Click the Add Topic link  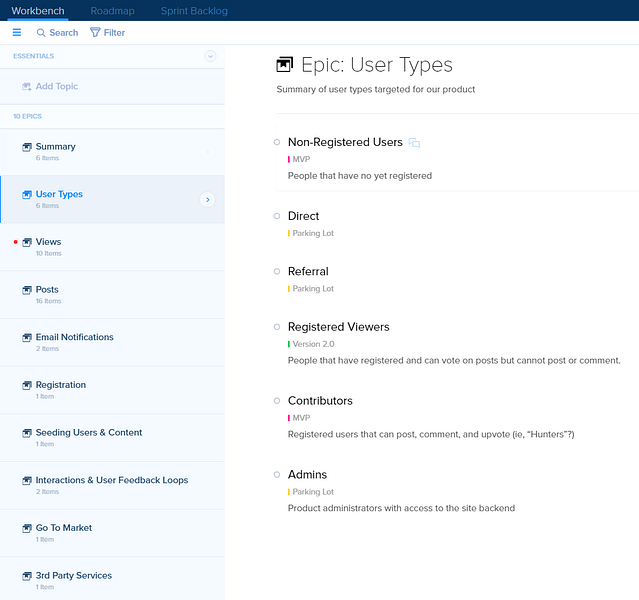(57, 86)
